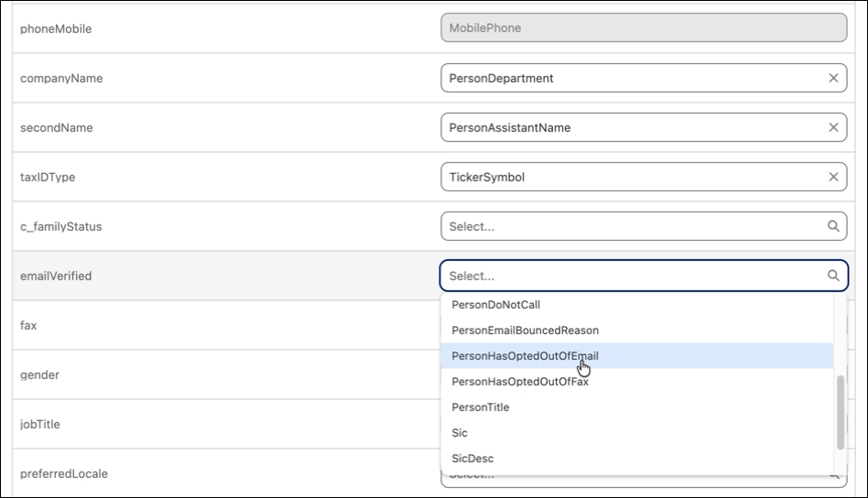Screen dimensions: 868x498
Task: Open the c_familyStatus Select dropdown
Action: tap(644, 226)
